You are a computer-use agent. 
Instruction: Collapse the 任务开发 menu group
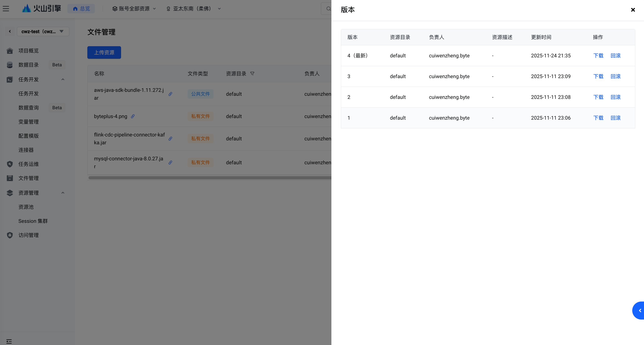[x=63, y=79]
